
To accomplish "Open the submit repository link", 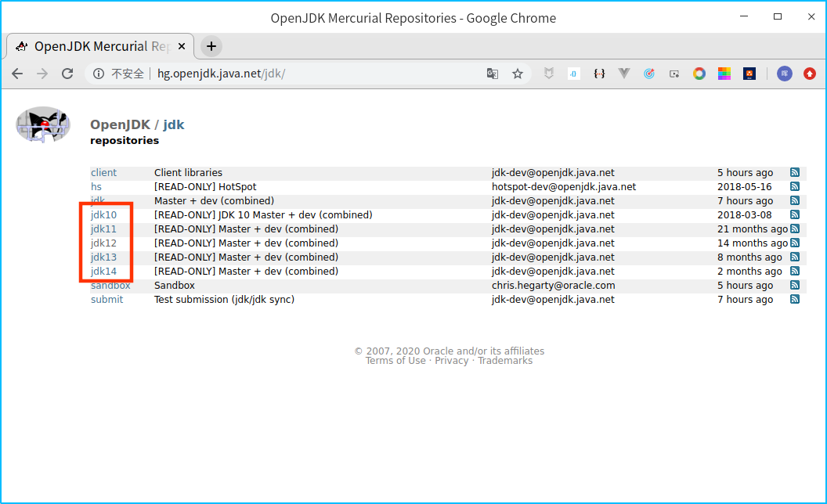I will (107, 299).
